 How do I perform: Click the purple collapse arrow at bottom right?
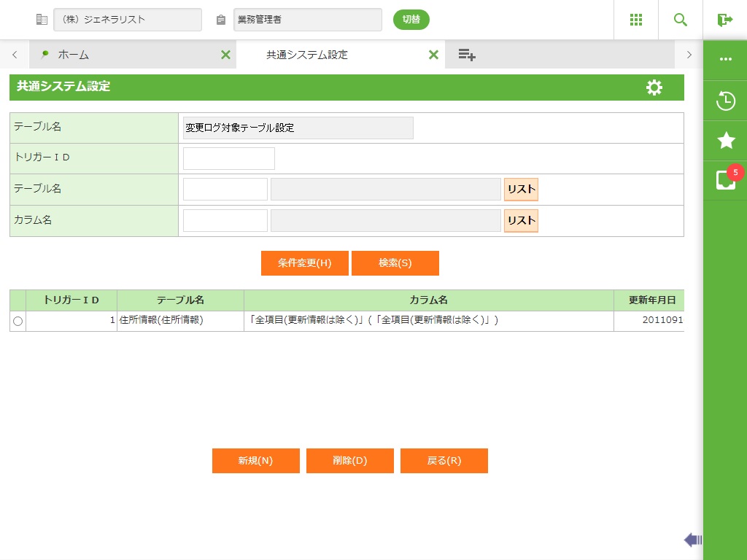(692, 540)
